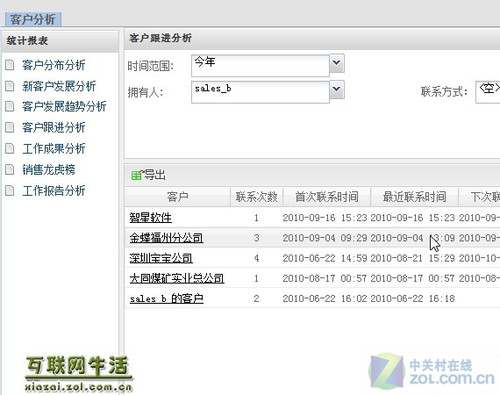Click contact count 4 in 深圳宝宝公司 row
Viewport: 500px width, 395px height.
point(256,258)
